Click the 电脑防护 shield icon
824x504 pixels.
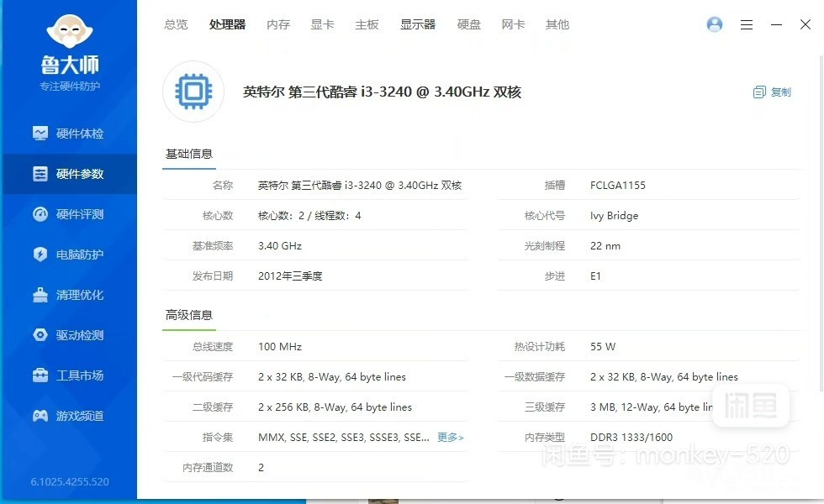pyautogui.click(x=40, y=255)
